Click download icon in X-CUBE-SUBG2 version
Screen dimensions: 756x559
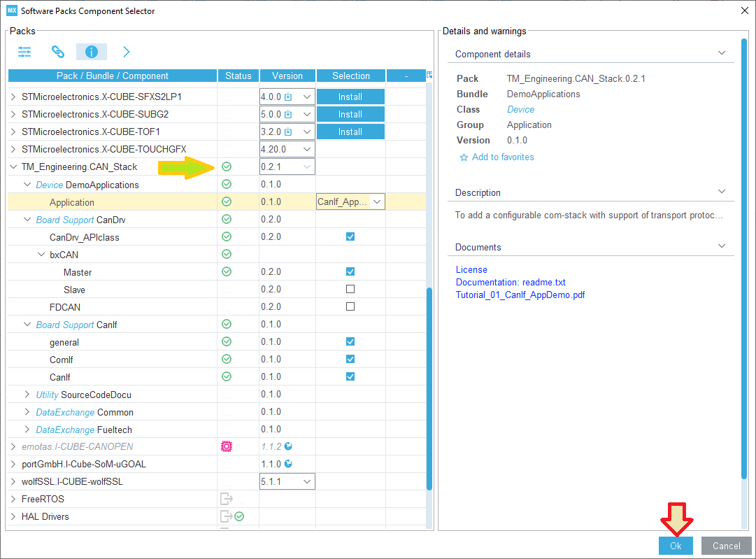click(x=288, y=114)
